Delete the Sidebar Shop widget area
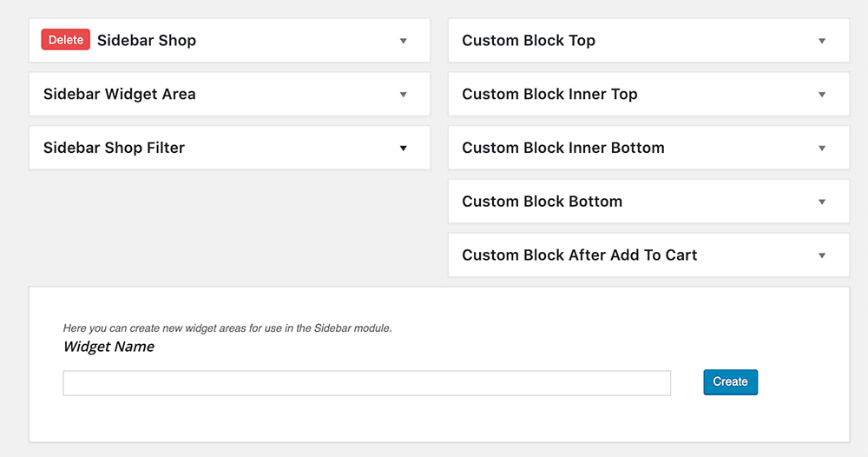This screenshot has height=457, width=868. tap(66, 40)
